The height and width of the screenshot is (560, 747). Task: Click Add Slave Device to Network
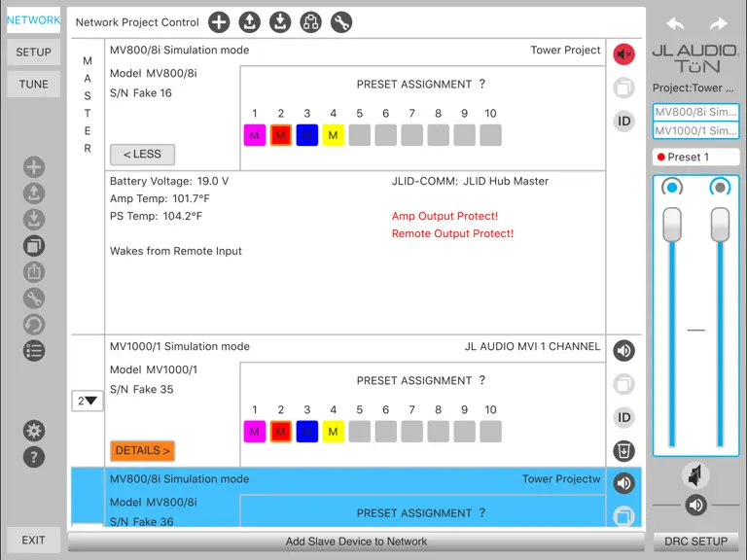pos(356,542)
